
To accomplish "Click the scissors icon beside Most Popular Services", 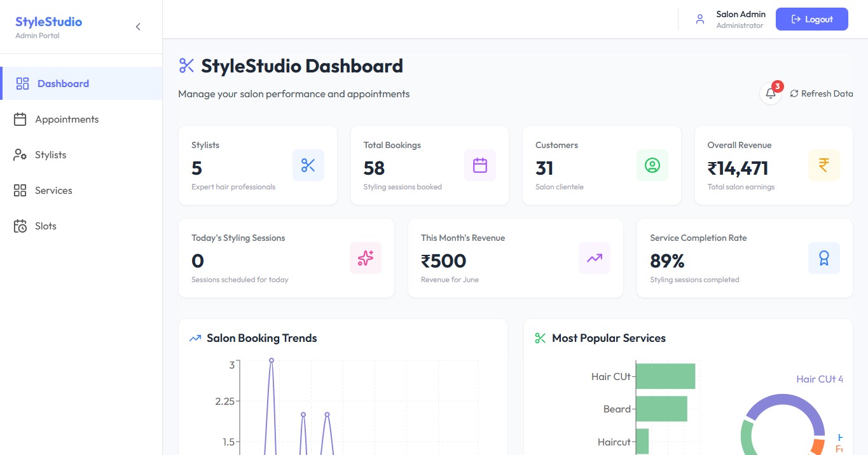I will click(541, 338).
